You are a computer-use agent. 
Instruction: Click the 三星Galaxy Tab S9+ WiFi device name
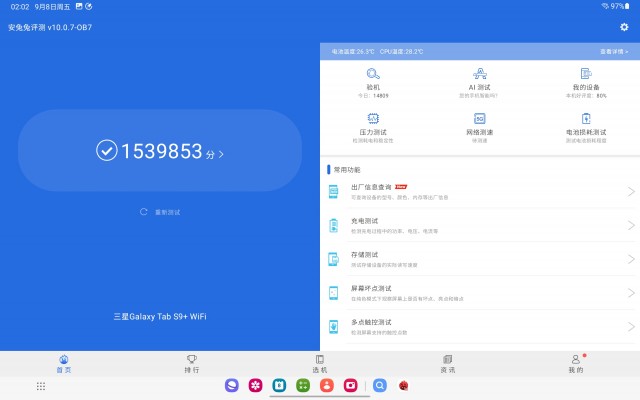click(160, 316)
